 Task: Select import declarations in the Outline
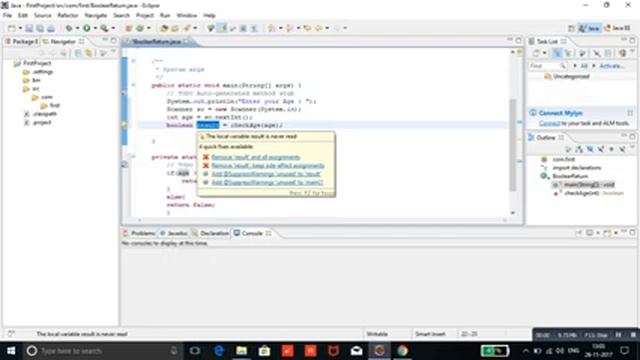click(572, 168)
